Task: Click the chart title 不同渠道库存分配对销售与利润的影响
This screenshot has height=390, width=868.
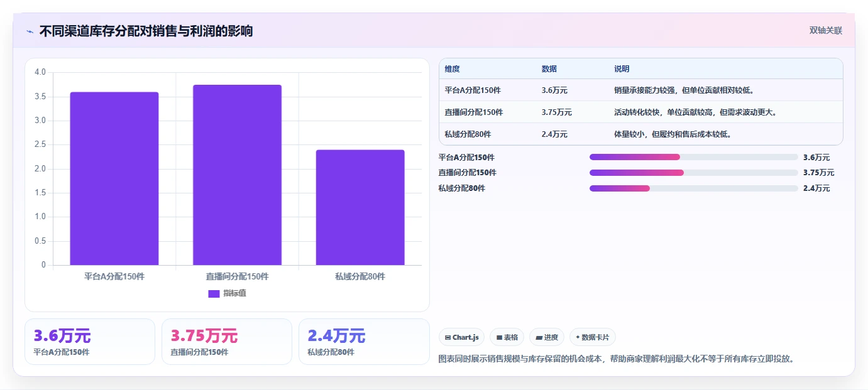Action: coord(146,31)
